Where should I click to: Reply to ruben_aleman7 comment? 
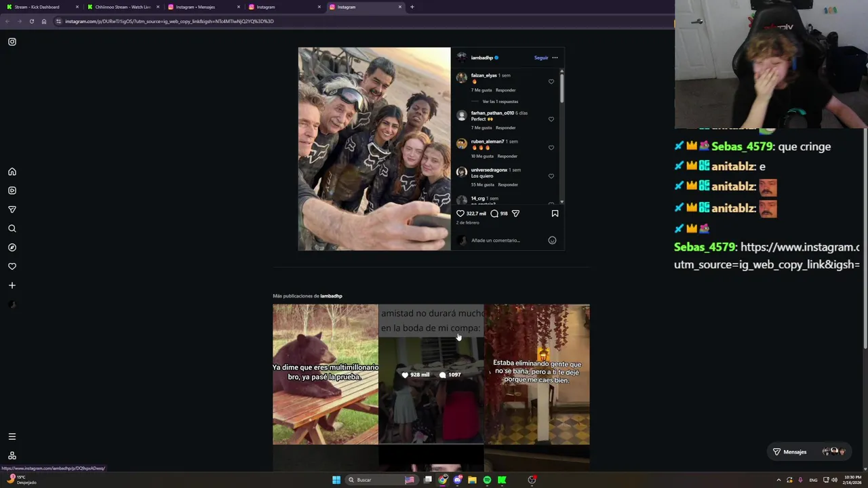pyautogui.click(x=507, y=156)
